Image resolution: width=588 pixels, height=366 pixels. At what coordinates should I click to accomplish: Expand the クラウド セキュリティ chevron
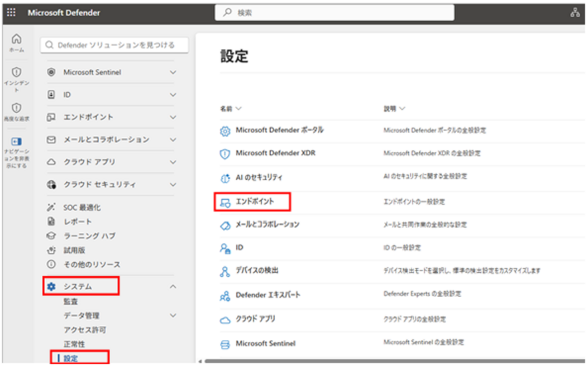173,185
